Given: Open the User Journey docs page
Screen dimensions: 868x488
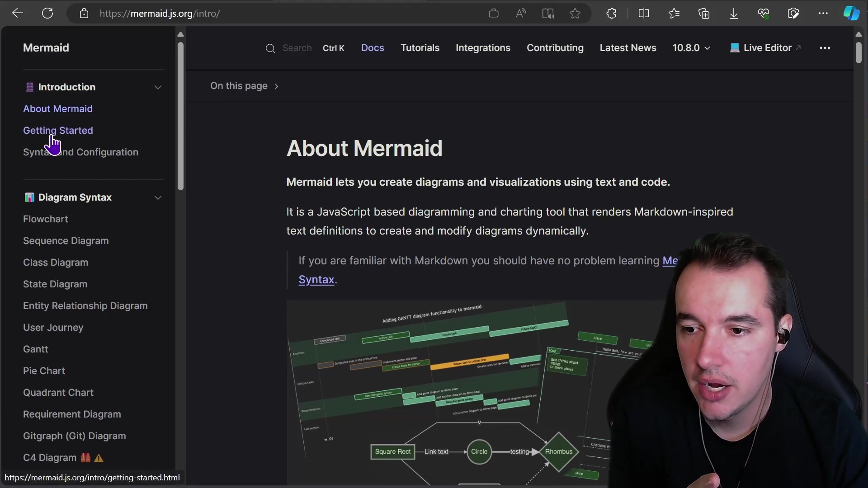Looking at the screenshot, I should [x=53, y=328].
